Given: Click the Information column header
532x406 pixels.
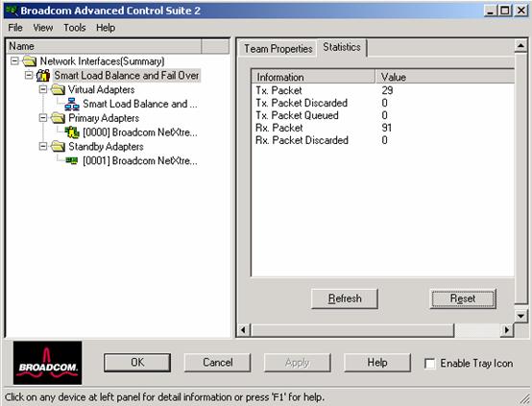Looking at the screenshot, I should (x=313, y=77).
